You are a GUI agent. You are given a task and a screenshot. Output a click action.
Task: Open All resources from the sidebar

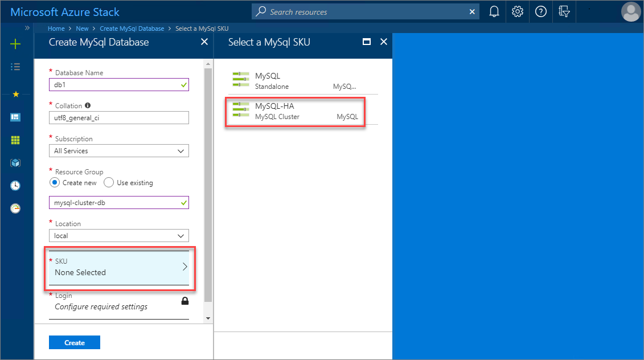(x=15, y=67)
